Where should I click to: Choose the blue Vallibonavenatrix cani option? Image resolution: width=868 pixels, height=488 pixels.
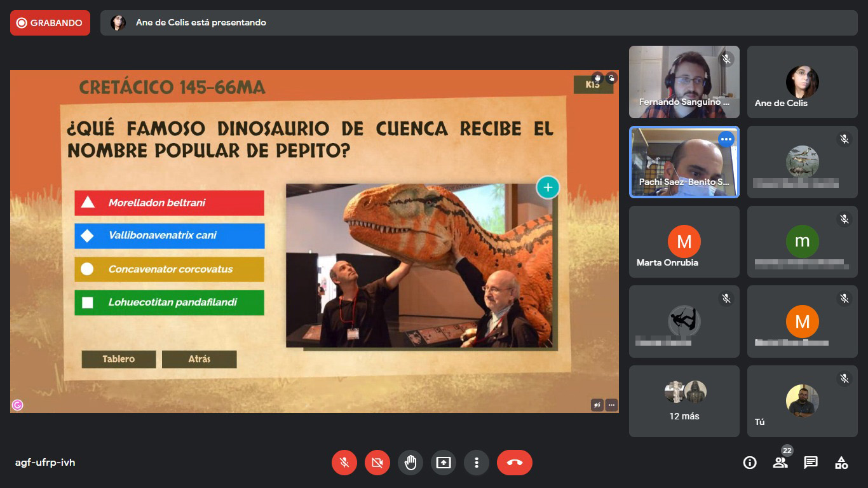[169, 236]
